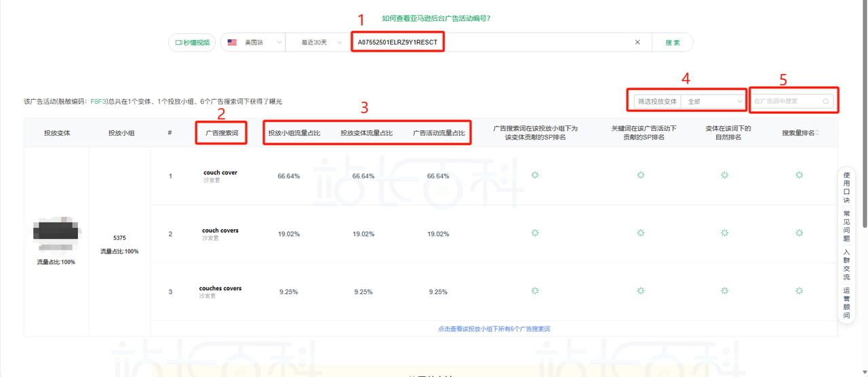Screen dimensions: 868x377
Task: Click the 5375 ad group cell
Action: point(119,238)
